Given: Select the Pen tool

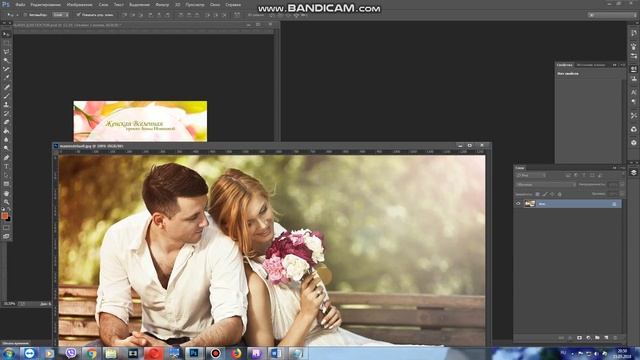Looking at the screenshot, I should tap(6, 158).
